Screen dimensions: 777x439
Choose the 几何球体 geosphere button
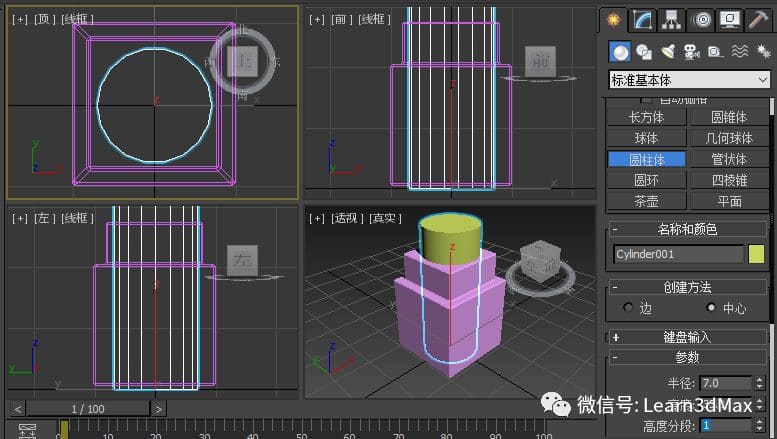point(729,138)
